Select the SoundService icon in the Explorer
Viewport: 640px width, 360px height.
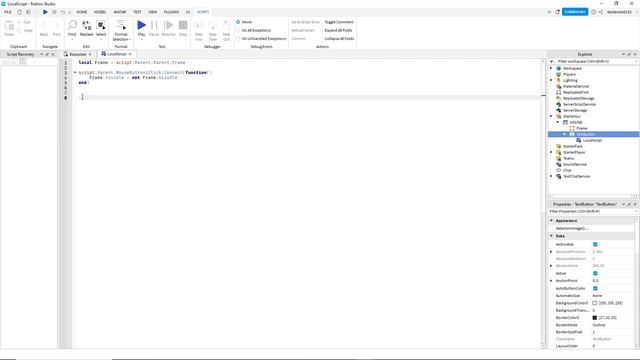(558, 164)
